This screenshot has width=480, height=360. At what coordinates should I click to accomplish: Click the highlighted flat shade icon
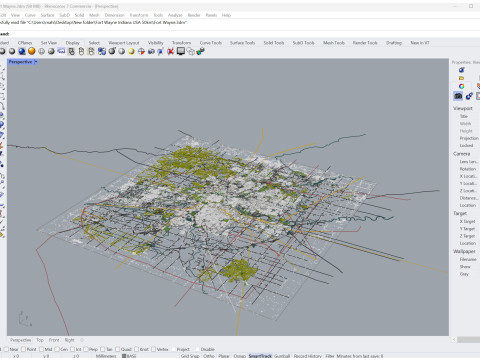61,51
